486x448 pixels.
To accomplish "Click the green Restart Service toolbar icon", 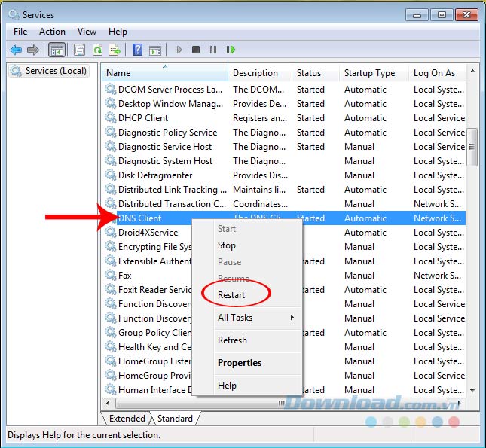I will pyautogui.click(x=231, y=50).
